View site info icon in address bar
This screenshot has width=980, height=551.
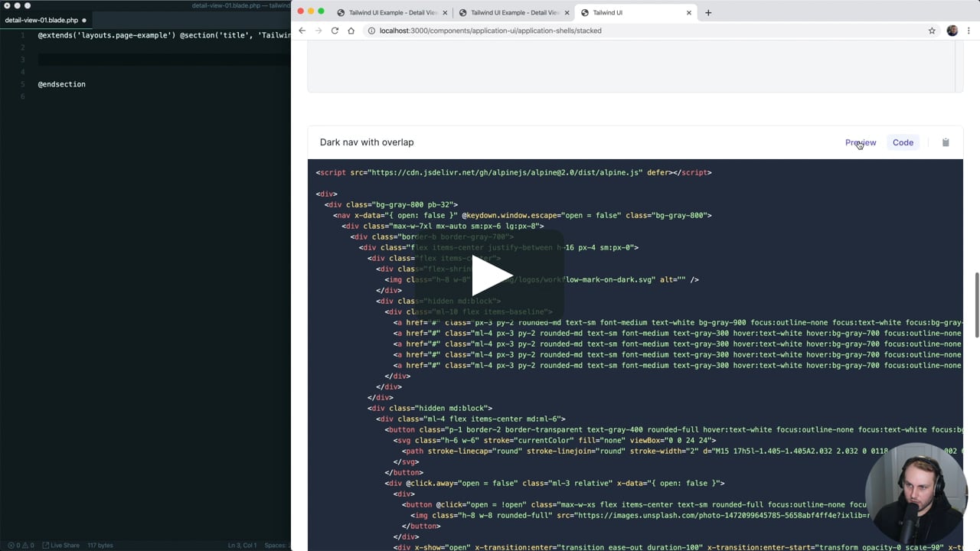371,31
